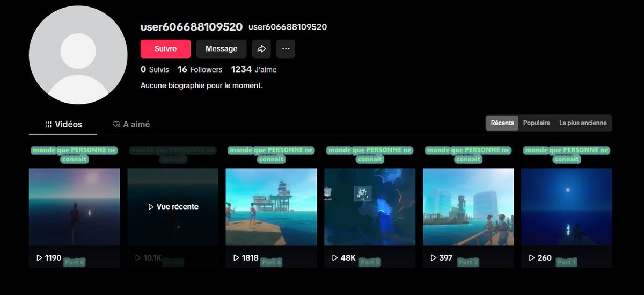Click the Vue récente play icon

coord(151,207)
